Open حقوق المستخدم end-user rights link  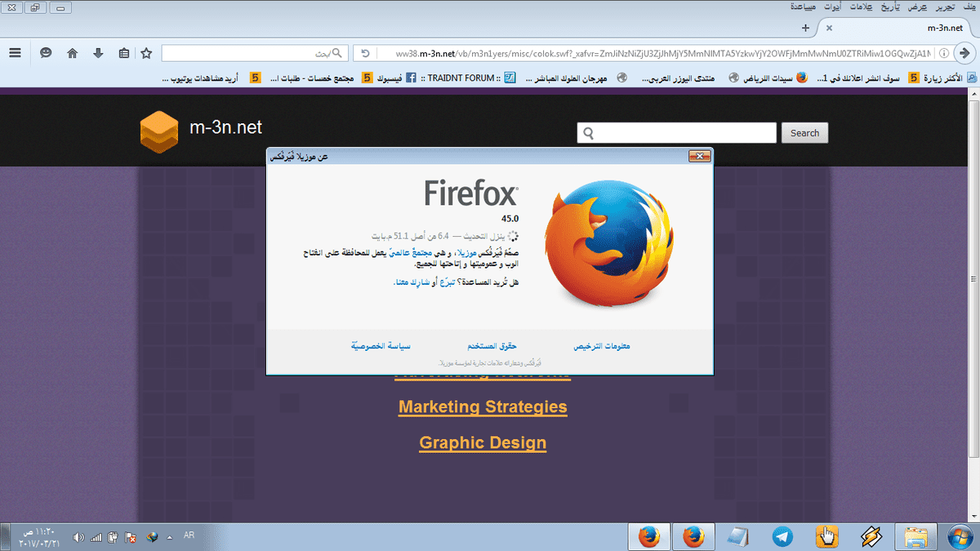[492, 346]
